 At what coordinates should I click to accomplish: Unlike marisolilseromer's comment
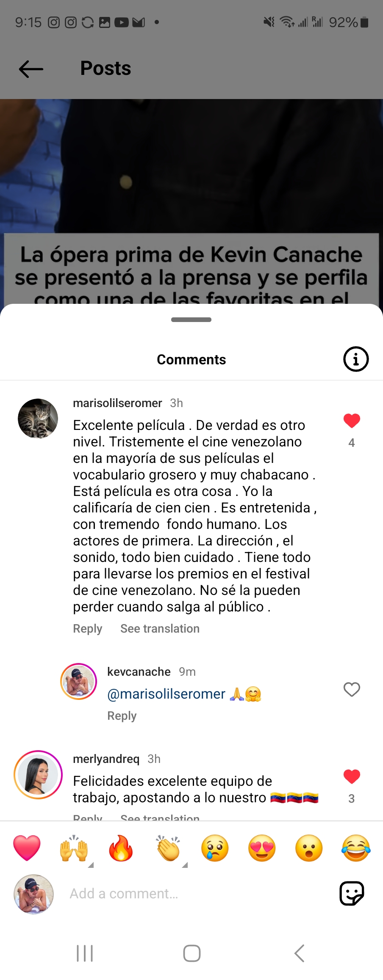pyautogui.click(x=352, y=421)
